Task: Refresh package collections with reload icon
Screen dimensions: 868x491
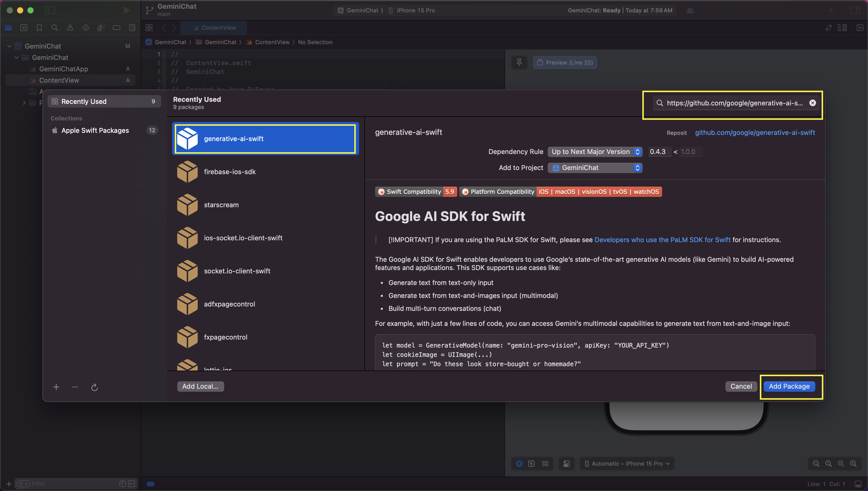Action: (94, 387)
